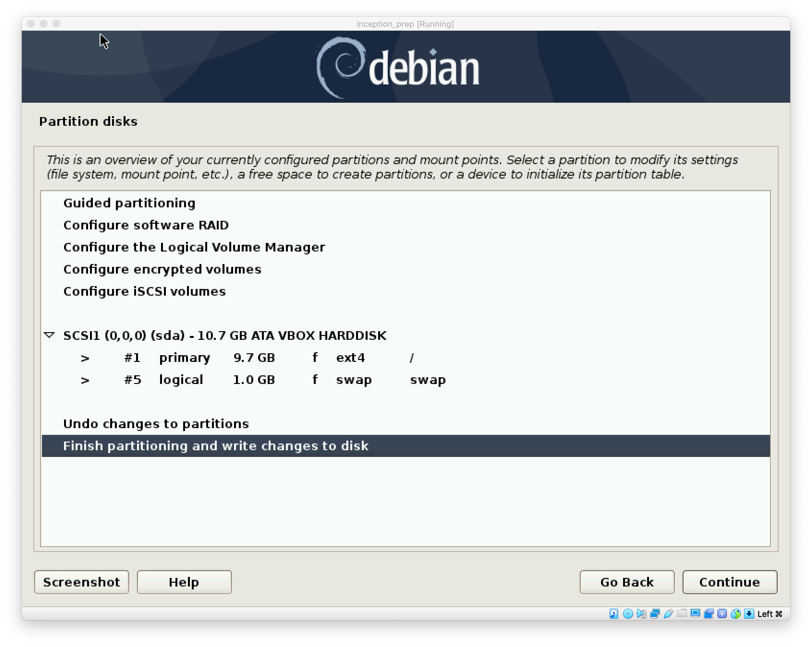
Task: Open the audio status icon in VirtualBox bar
Action: pos(641,614)
